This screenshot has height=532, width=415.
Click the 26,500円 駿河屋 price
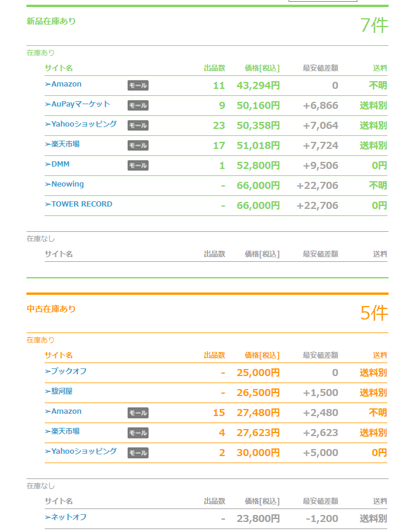pos(258,393)
